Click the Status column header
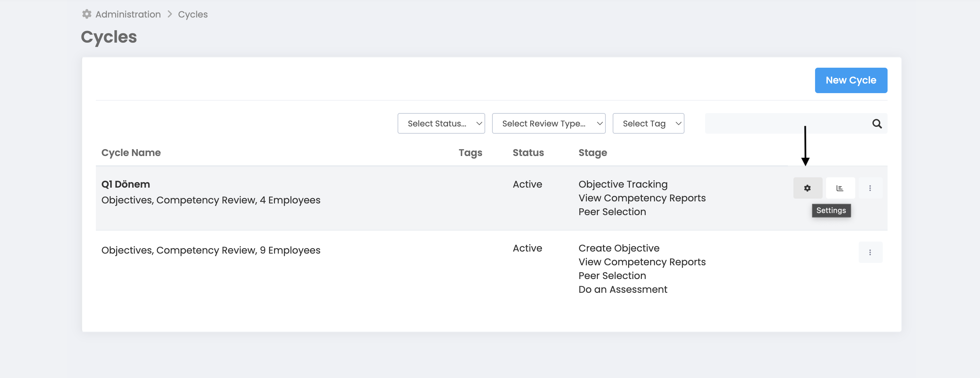The width and height of the screenshot is (980, 378). [528, 153]
